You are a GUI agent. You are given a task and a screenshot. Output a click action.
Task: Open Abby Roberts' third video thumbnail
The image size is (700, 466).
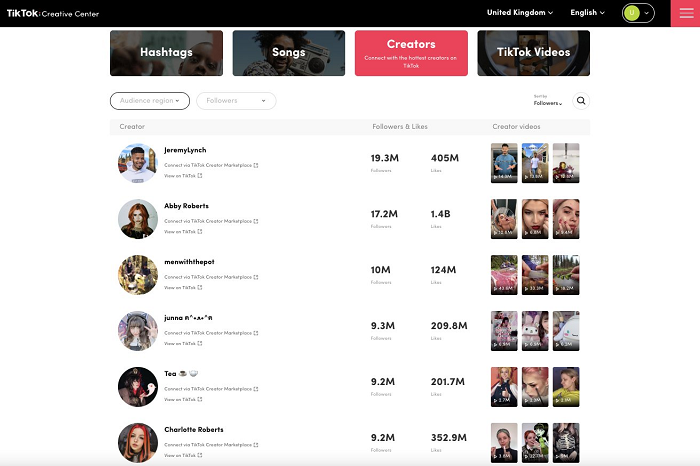coord(566,219)
